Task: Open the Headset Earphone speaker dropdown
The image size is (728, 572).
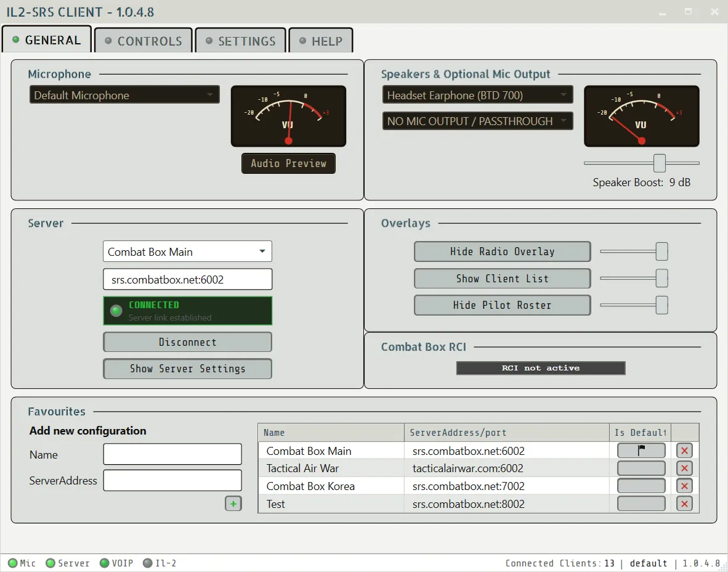Action: pos(478,95)
